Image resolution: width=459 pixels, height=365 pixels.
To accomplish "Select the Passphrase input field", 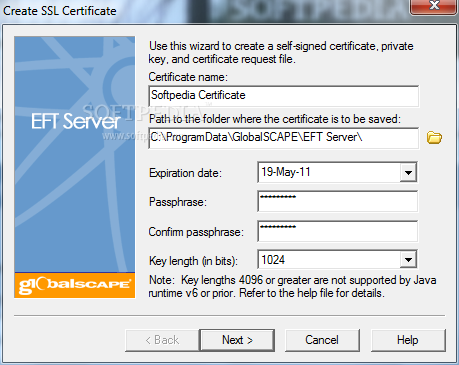I will point(337,201).
